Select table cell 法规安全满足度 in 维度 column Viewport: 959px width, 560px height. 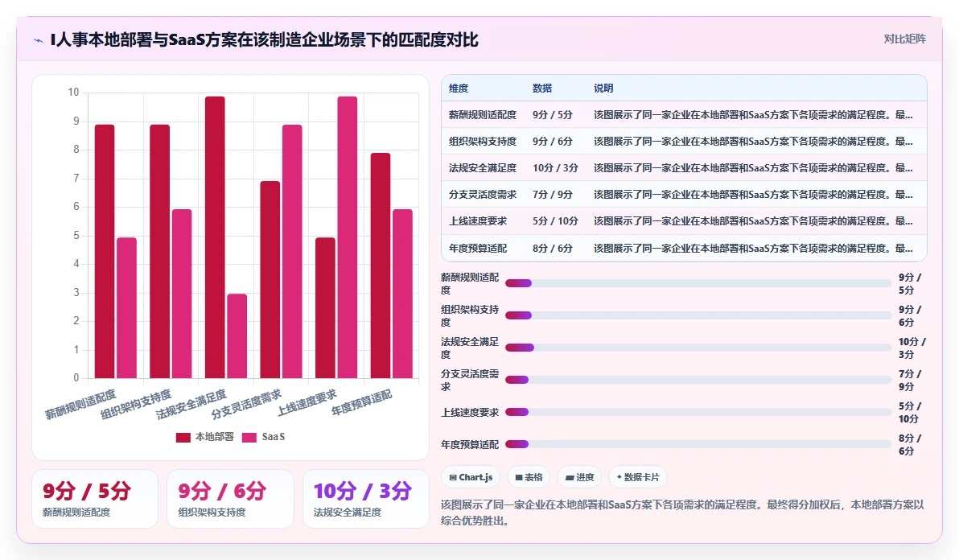483,168
